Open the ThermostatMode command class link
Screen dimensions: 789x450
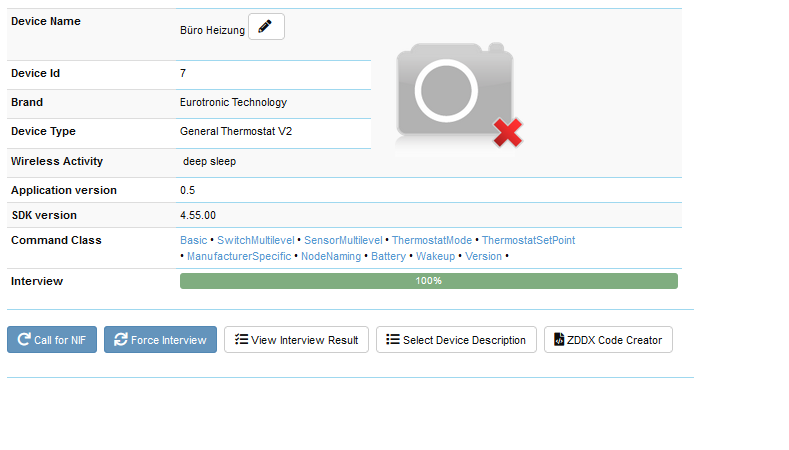[432, 240]
